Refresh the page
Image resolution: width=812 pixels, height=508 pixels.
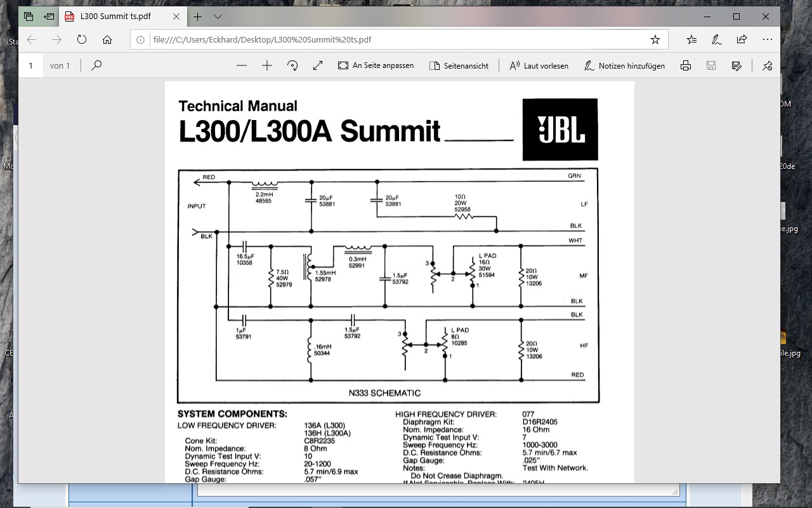point(82,39)
